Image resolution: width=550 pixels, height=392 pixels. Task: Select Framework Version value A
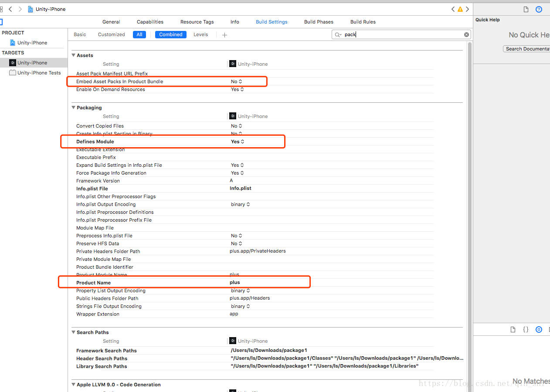point(231,181)
